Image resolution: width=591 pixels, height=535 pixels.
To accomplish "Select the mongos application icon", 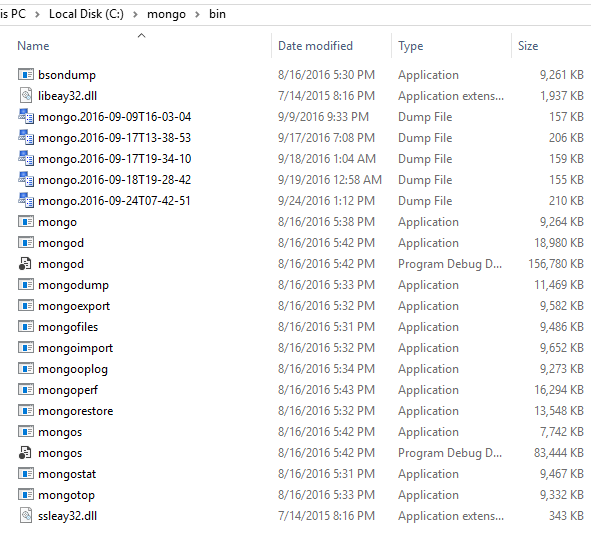I will tap(26, 431).
